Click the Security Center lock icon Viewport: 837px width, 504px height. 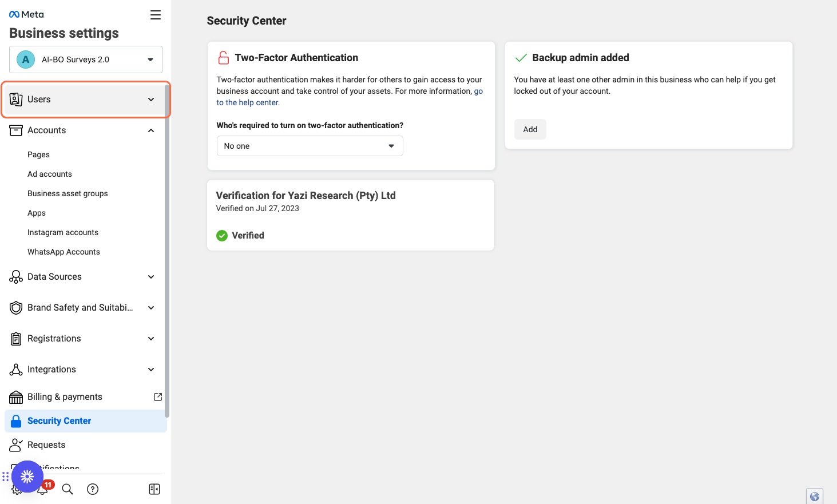click(16, 421)
